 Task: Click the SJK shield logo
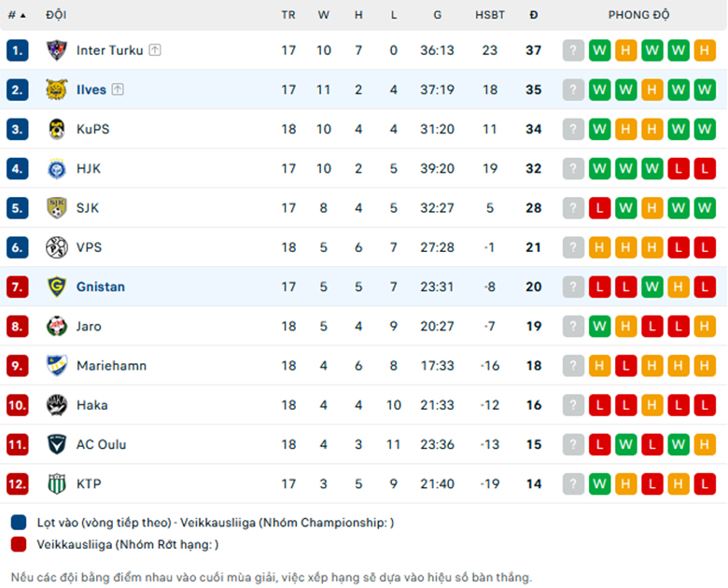57,208
